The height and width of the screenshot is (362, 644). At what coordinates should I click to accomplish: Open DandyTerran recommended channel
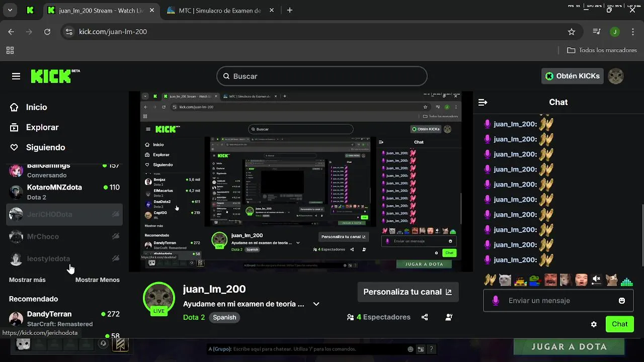point(64,318)
